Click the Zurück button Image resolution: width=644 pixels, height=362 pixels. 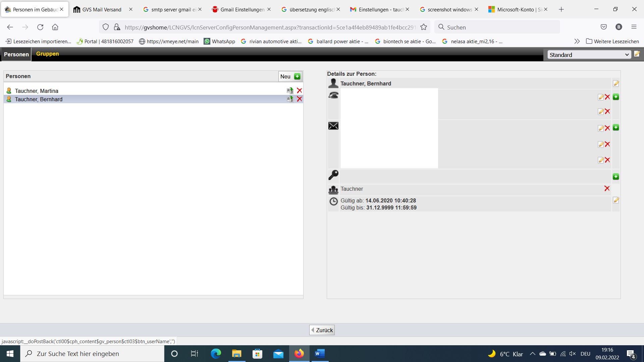click(x=322, y=330)
